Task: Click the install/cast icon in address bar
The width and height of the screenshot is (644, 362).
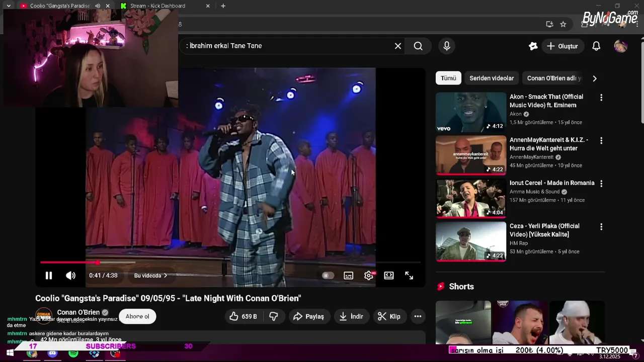Action: click(549, 24)
